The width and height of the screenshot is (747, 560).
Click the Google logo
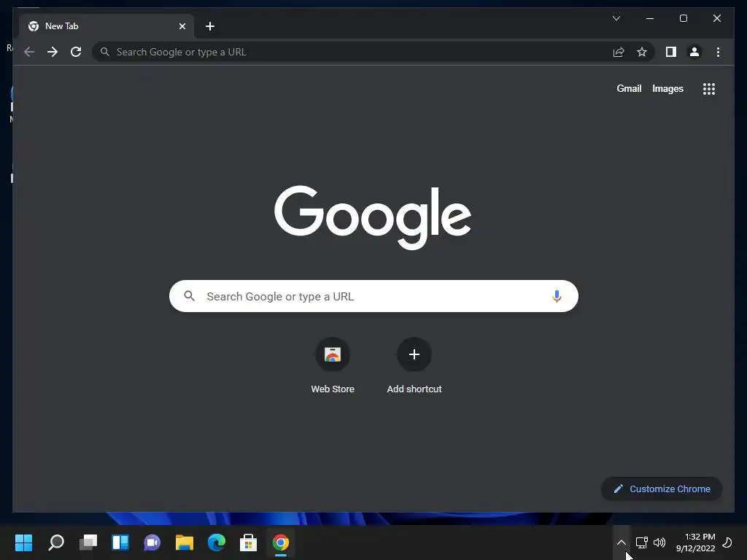pos(373,217)
